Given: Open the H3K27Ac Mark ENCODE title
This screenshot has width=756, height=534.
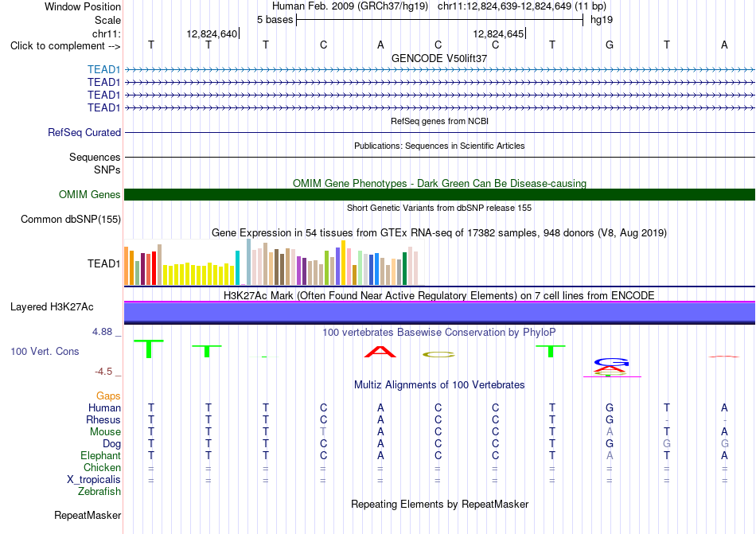Looking at the screenshot, I should 439,295.
